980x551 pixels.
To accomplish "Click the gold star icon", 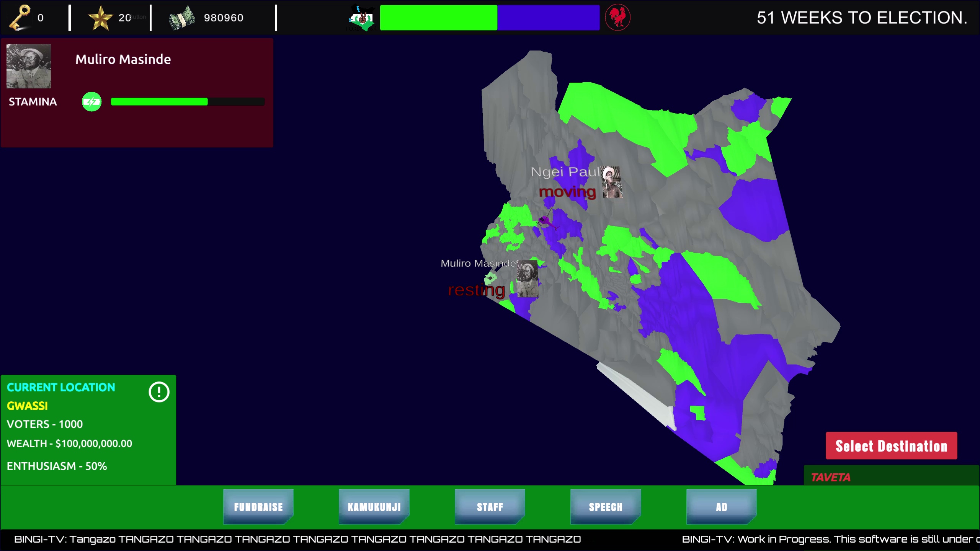I will click(100, 18).
